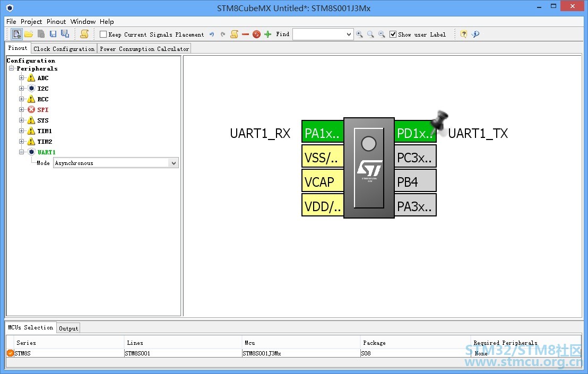Click the red minus icon
The height and width of the screenshot is (374, 588).
(x=245, y=34)
